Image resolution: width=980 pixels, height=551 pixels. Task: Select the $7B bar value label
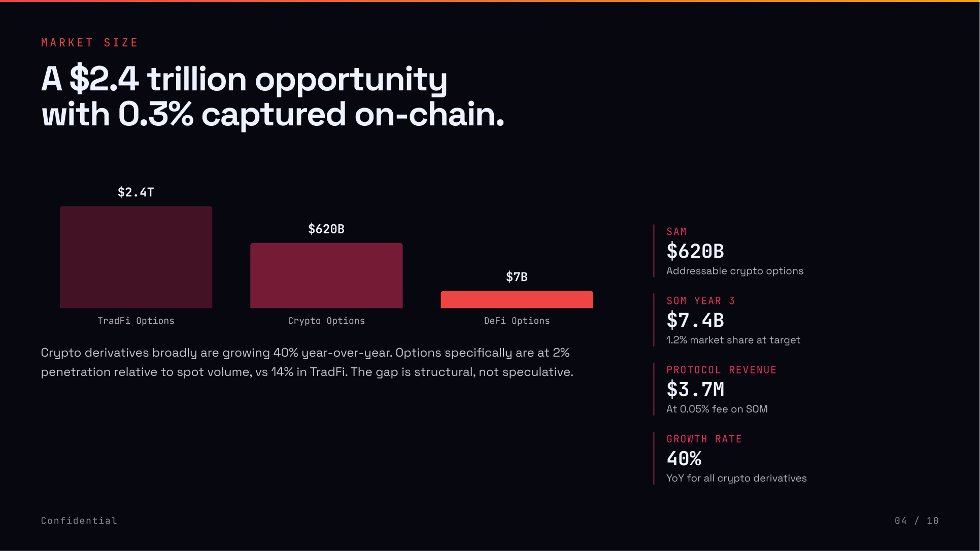click(517, 277)
